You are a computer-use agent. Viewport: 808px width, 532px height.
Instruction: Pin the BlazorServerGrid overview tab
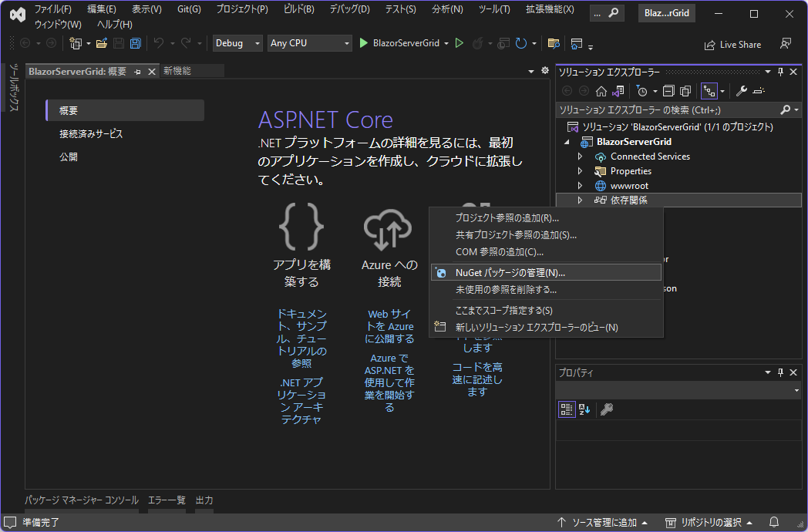click(137, 72)
